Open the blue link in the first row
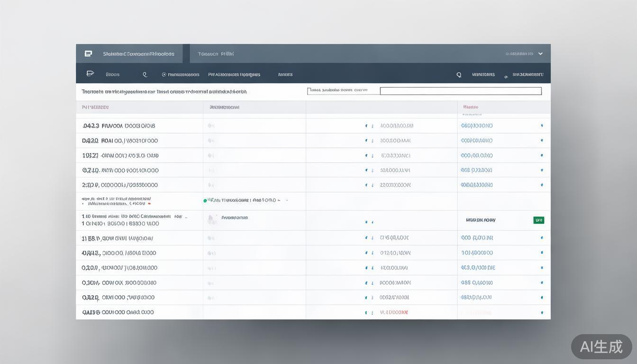This screenshot has width=637, height=364. [477, 126]
